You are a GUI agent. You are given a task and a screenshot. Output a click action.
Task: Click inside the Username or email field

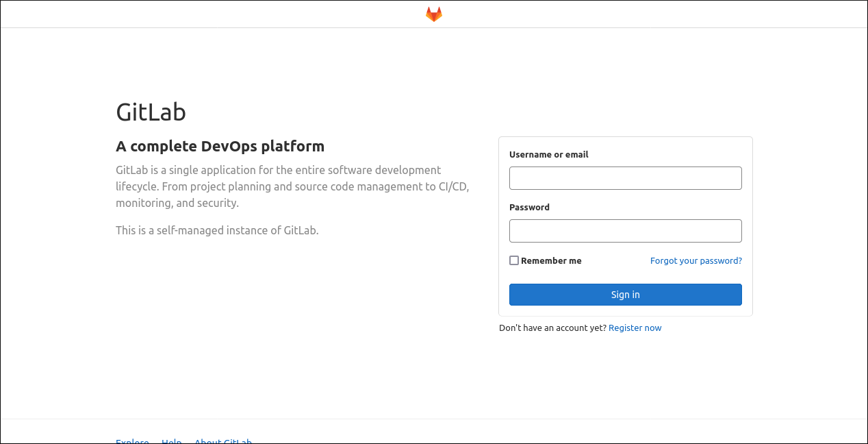[x=625, y=177]
